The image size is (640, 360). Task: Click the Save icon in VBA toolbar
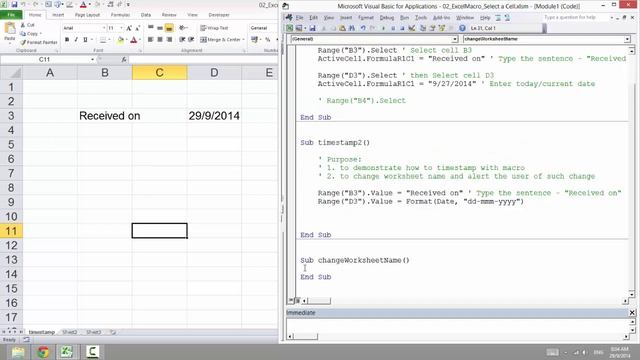(x=312, y=28)
